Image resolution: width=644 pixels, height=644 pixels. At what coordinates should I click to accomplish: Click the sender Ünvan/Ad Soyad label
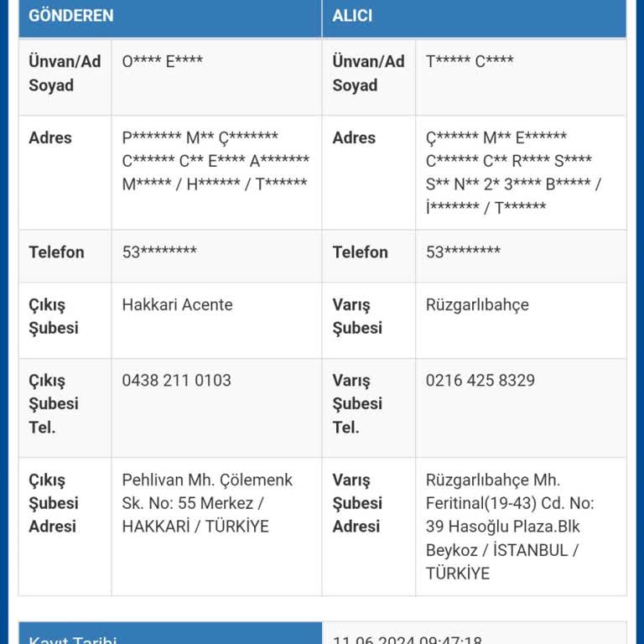tap(65, 74)
